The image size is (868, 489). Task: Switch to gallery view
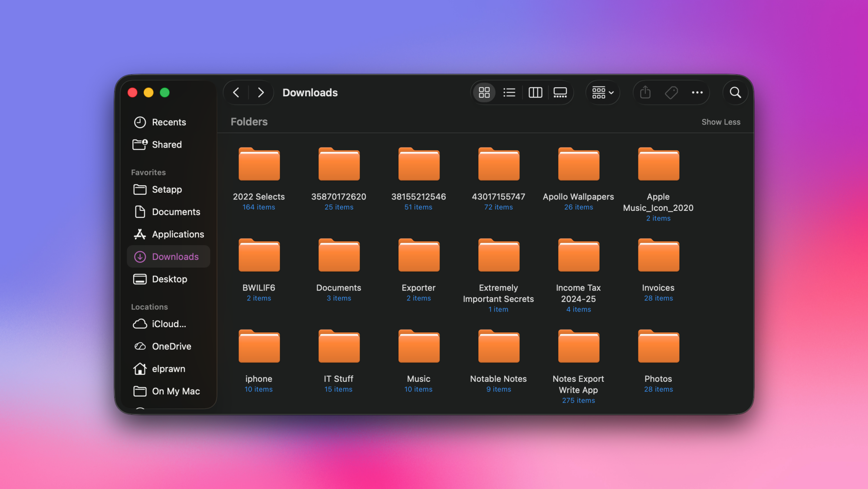click(x=560, y=92)
